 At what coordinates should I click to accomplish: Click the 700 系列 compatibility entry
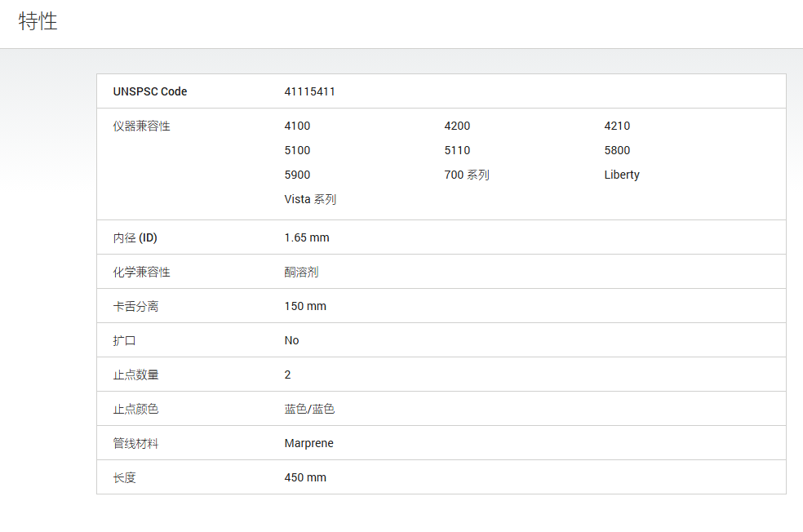click(x=467, y=175)
